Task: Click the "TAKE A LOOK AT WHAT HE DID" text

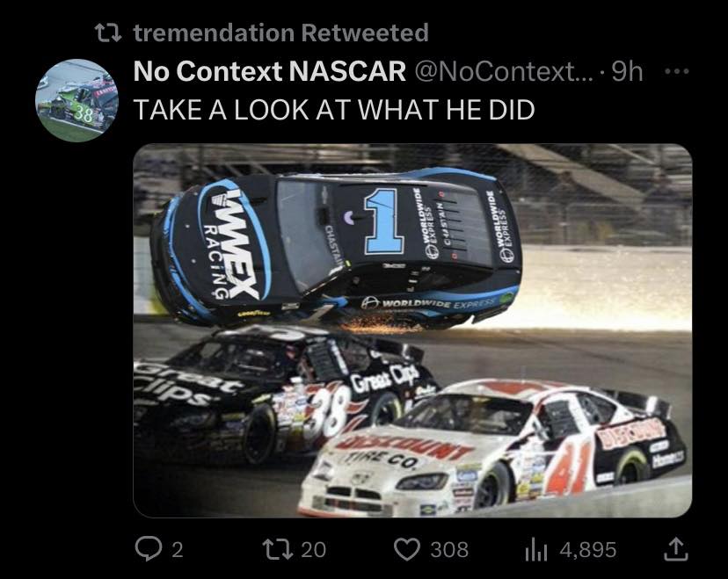Action: tap(333, 112)
